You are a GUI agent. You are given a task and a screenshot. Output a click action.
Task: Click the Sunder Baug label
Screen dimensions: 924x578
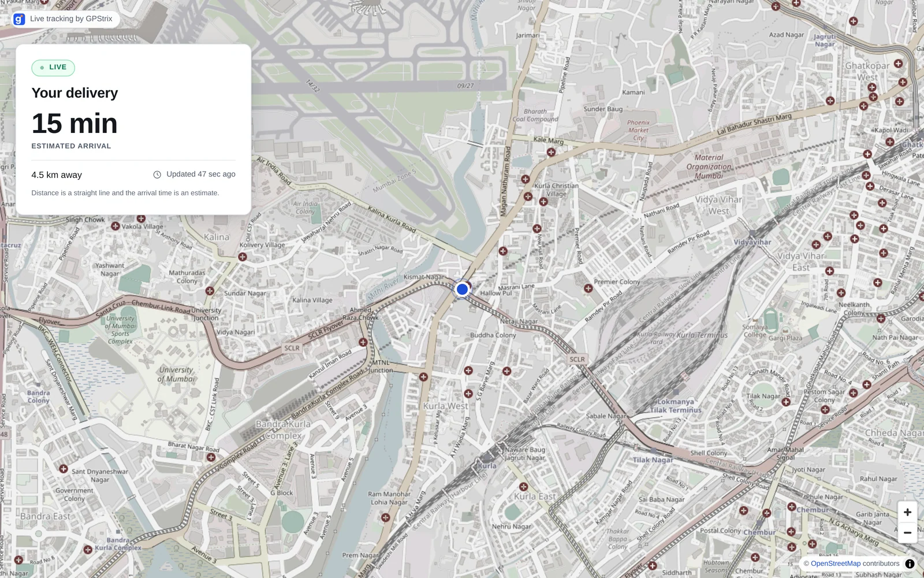(603, 109)
